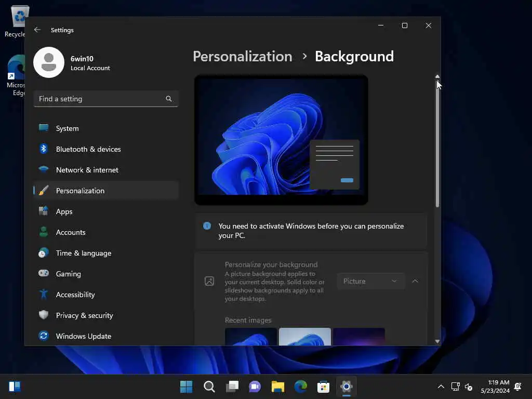Open File Explorer from taskbar
The width and height of the screenshot is (532, 399).
tap(277, 387)
